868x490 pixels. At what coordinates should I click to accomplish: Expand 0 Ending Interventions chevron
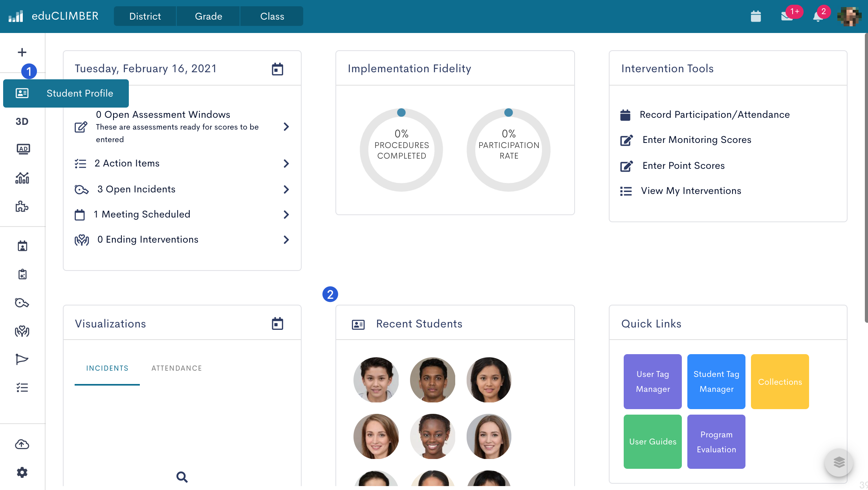(x=286, y=240)
